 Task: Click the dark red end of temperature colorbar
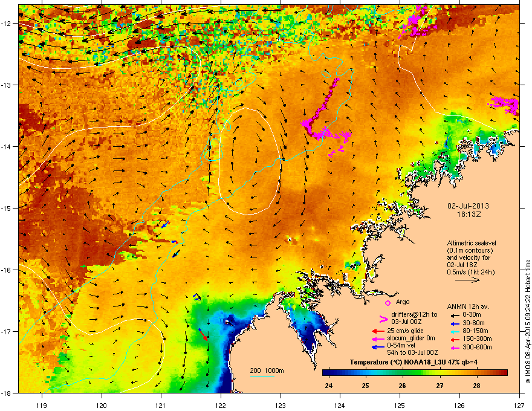point(504,373)
